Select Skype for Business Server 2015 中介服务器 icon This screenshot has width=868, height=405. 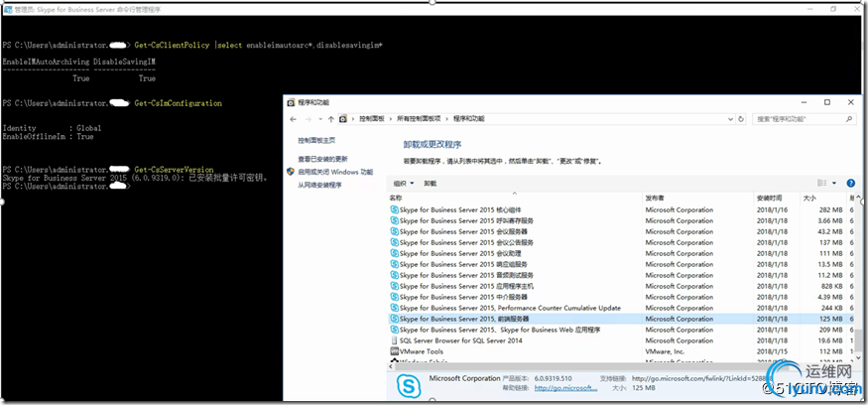[394, 297]
